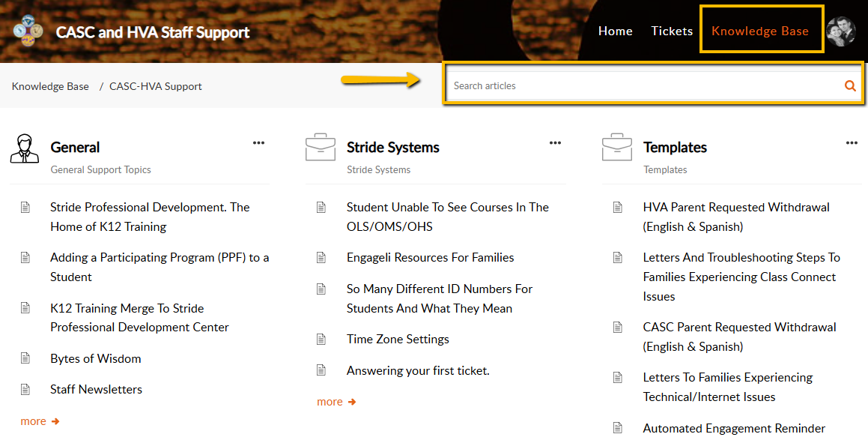Click the Stride Systems briefcase icon
Screen dimensions: 868x446
pyautogui.click(x=321, y=148)
